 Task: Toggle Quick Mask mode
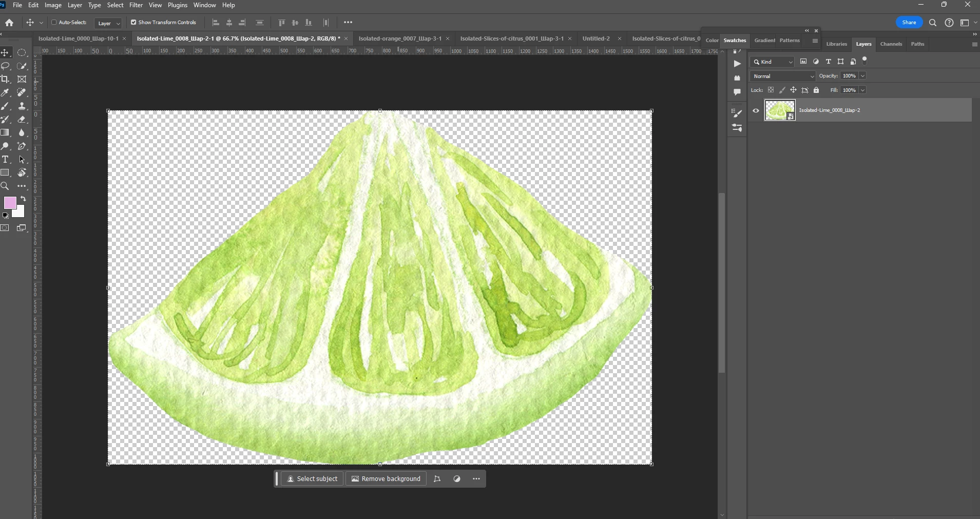pos(5,228)
